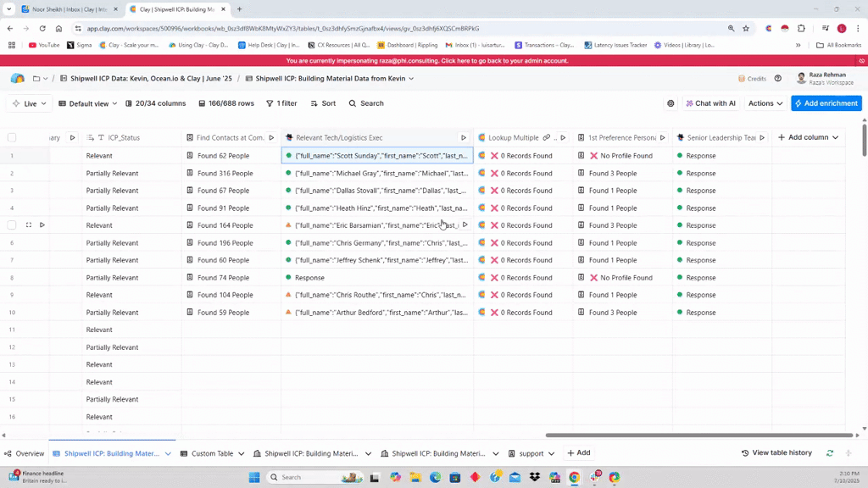The height and width of the screenshot is (488, 868).
Task: Click the Clay home logo icon
Action: click(17, 79)
